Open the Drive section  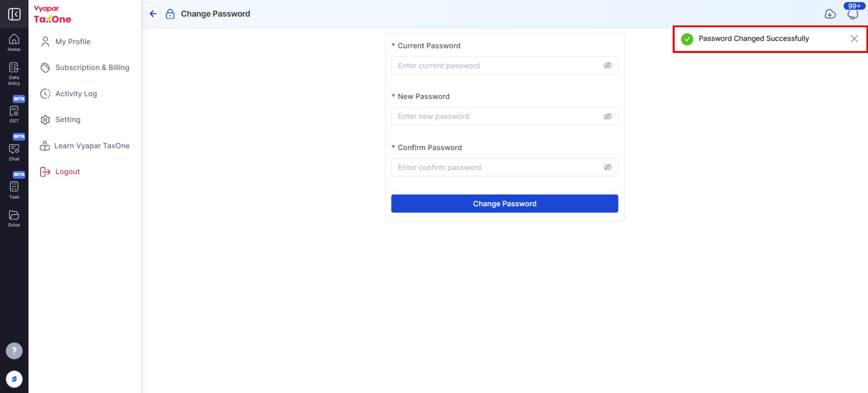coord(14,219)
